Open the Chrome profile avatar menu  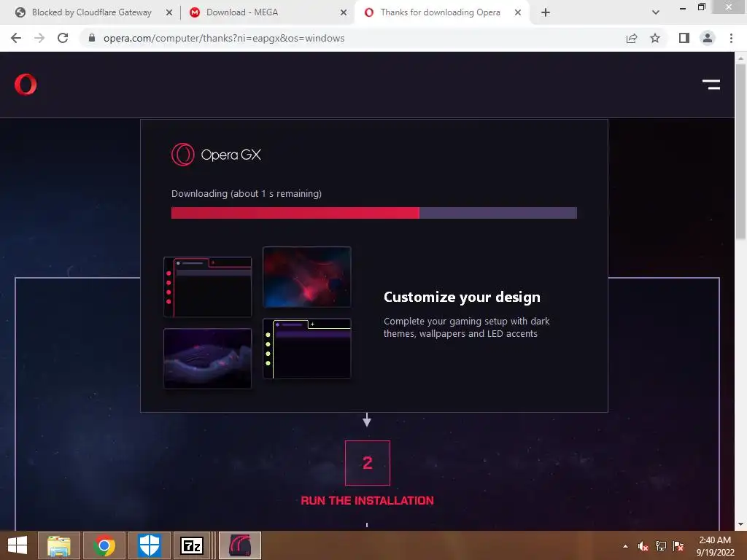pyautogui.click(x=708, y=38)
